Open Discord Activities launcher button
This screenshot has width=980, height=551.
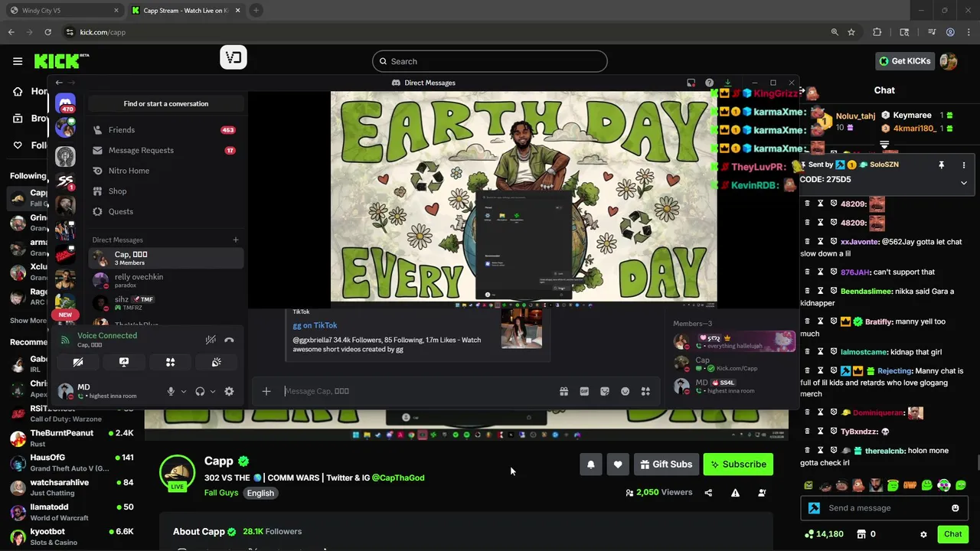click(x=170, y=362)
